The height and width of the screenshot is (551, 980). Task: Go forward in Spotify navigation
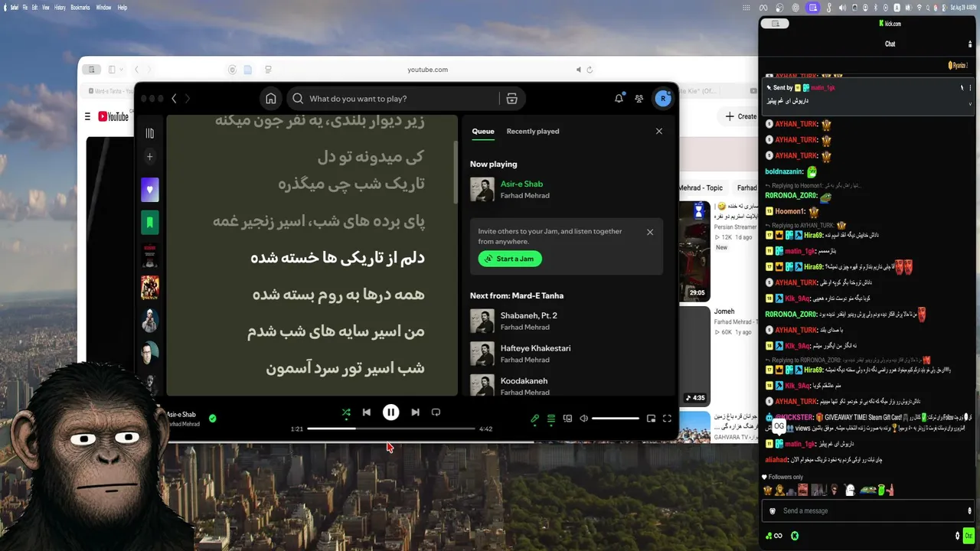point(188,99)
